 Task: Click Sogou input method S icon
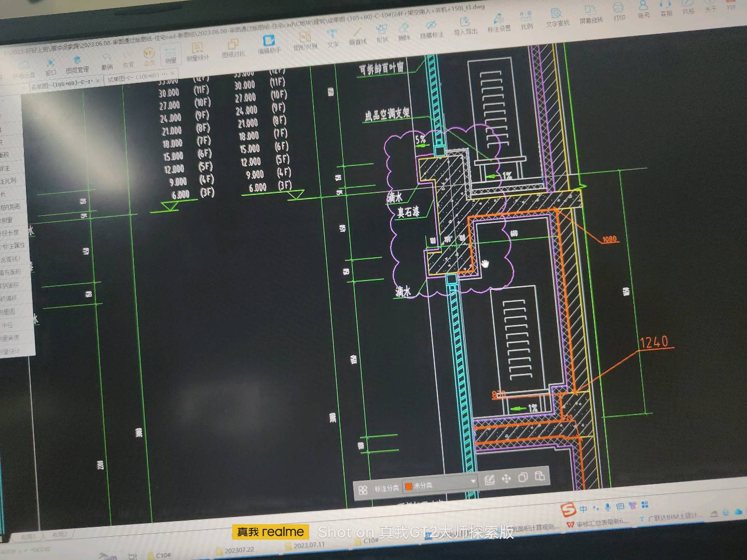[x=569, y=510]
